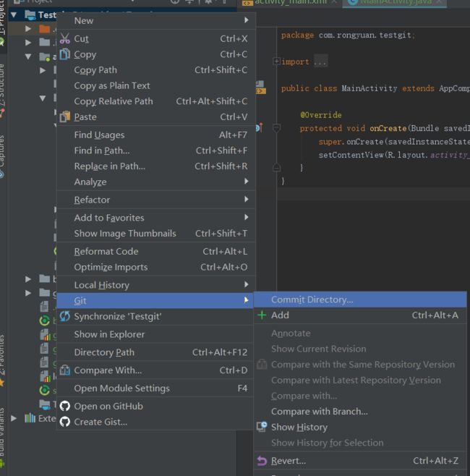Choose Replace in Path

[x=155, y=166]
